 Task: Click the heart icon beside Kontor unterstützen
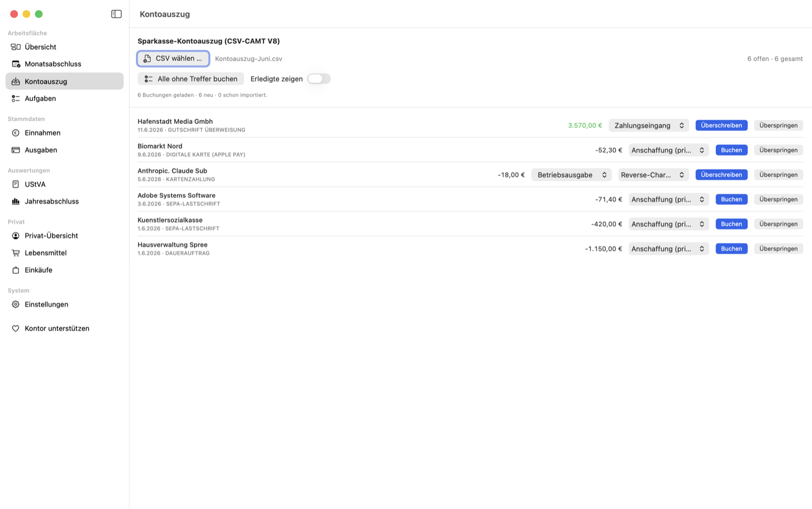click(x=16, y=328)
